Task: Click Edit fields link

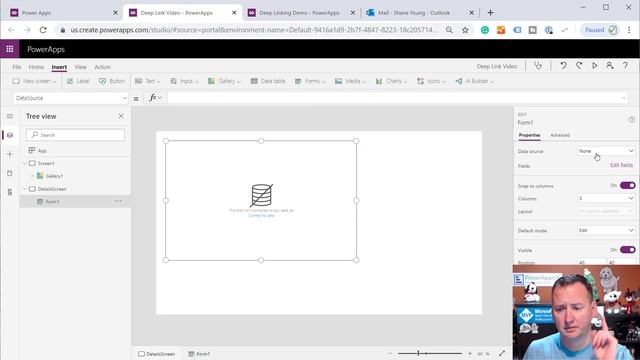Action: [621, 165]
